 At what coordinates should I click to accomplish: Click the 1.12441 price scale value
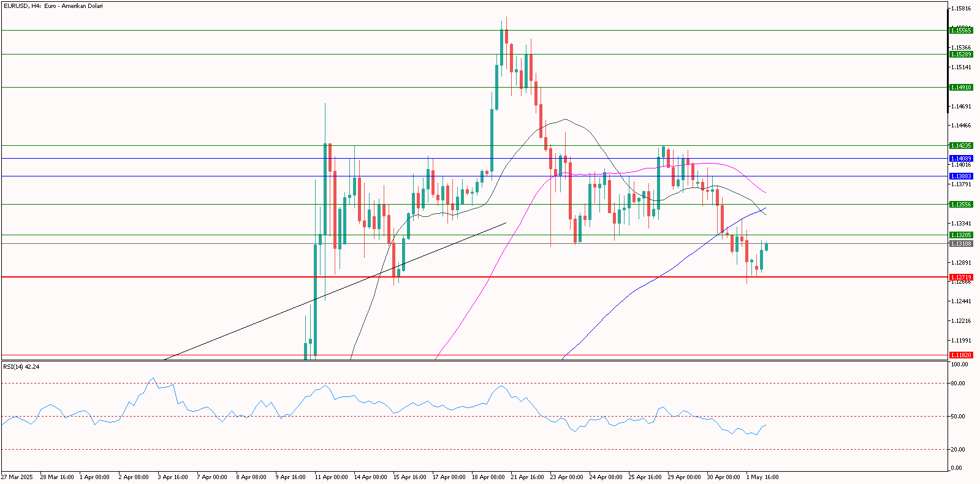pyautogui.click(x=961, y=301)
